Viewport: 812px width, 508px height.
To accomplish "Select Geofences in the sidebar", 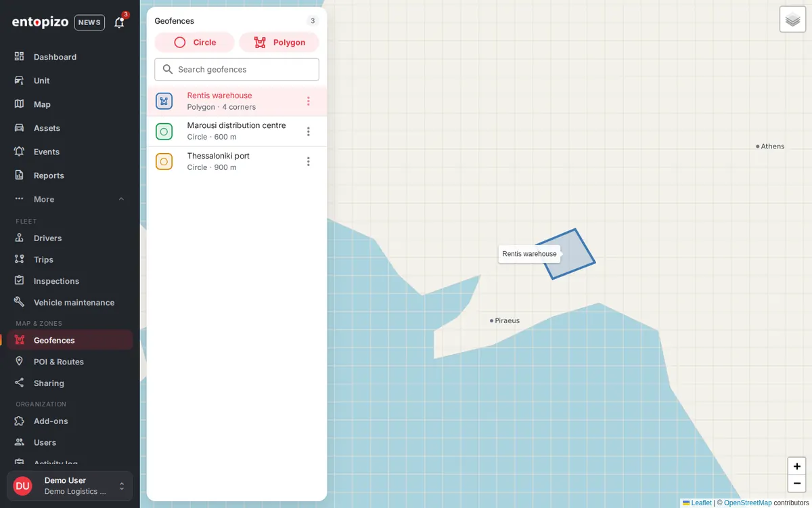I will (70, 340).
